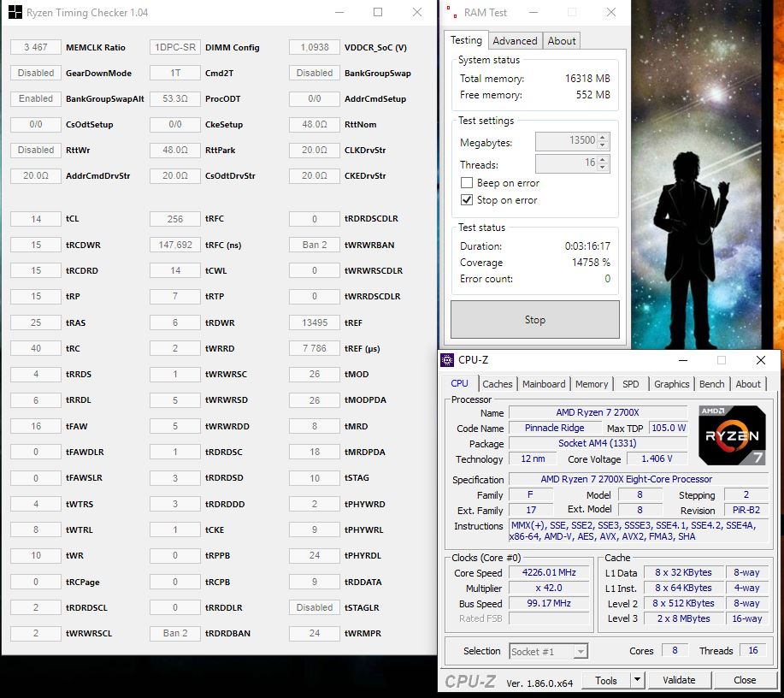The width and height of the screenshot is (784, 698).
Task: Click the Code Name Pinnacle Ridge field
Action: tap(555, 428)
